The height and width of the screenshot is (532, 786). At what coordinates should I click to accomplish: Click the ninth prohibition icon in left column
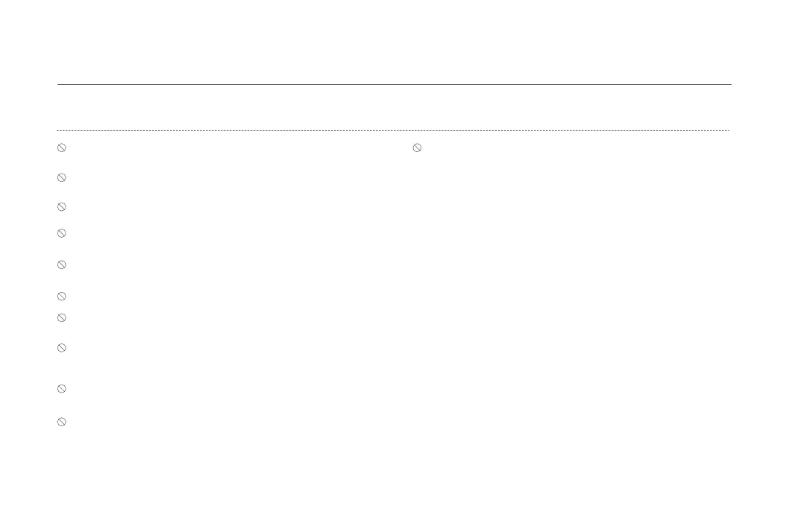click(x=62, y=389)
